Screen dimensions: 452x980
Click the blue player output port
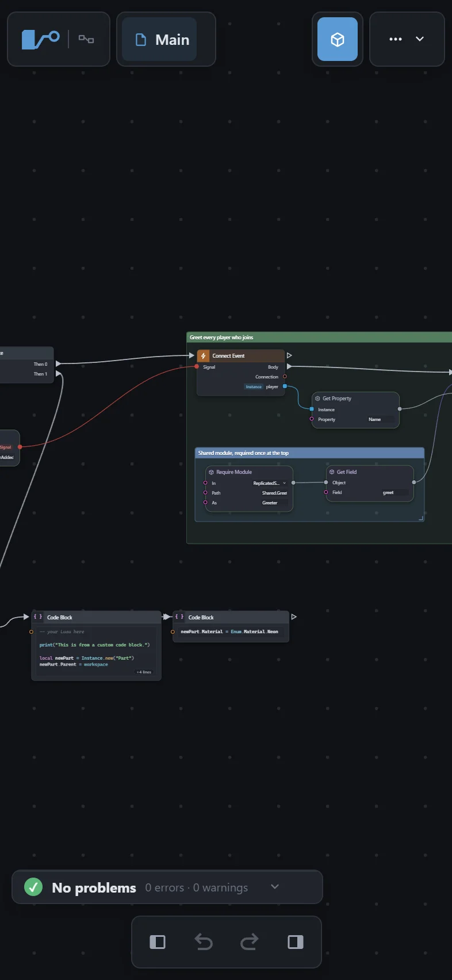click(x=285, y=386)
